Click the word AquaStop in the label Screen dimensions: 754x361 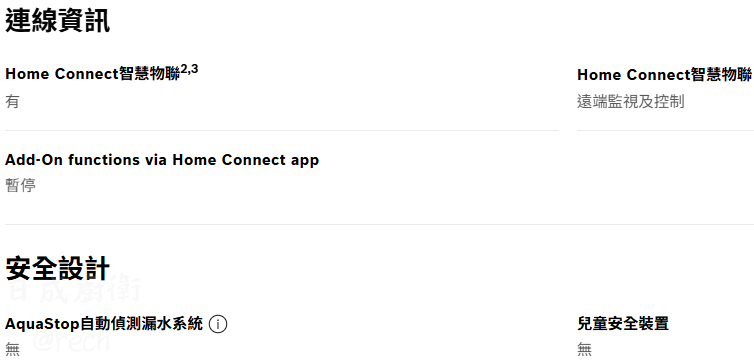pyautogui.click(x=42, y=324)
